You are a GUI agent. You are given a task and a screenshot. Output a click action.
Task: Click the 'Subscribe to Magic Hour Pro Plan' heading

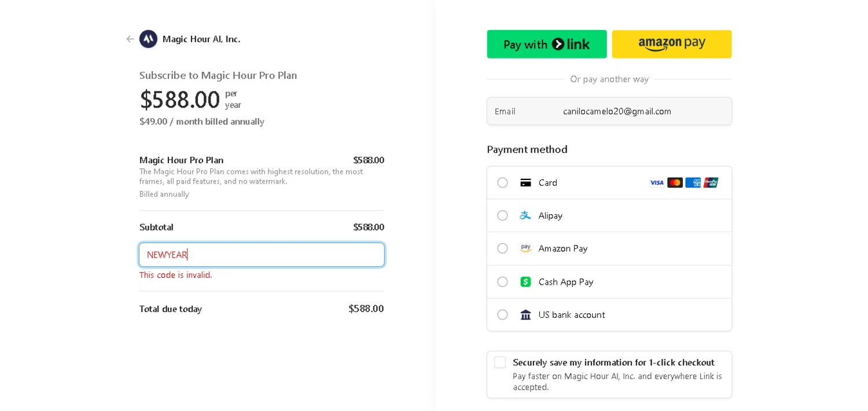click(218, 75)
